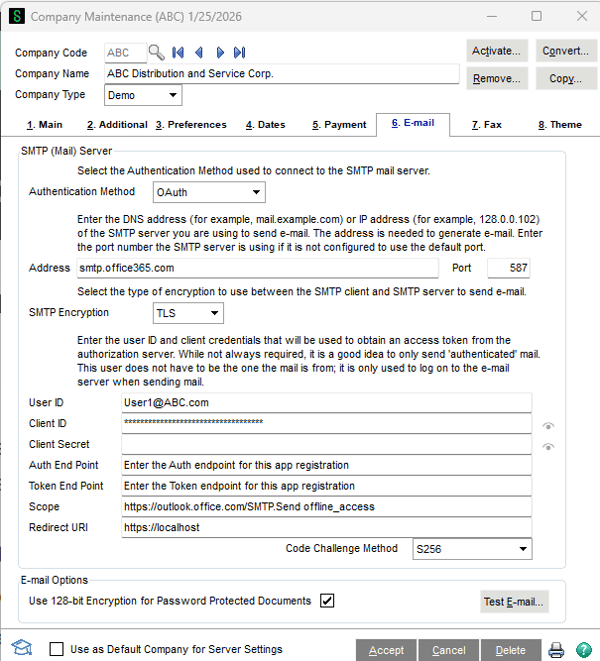Click the printer icon at the bottom
Viewport: 600px width, 661px height.
tap(556, 650)
